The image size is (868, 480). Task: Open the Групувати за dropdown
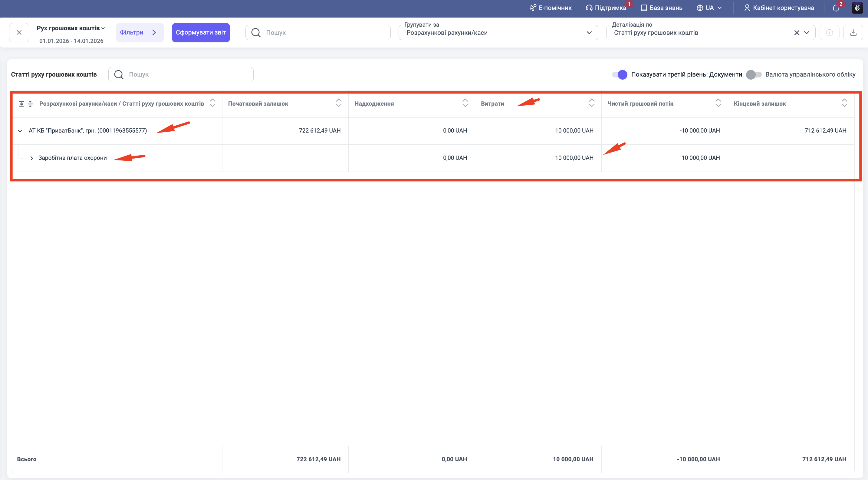click(498, 33)
